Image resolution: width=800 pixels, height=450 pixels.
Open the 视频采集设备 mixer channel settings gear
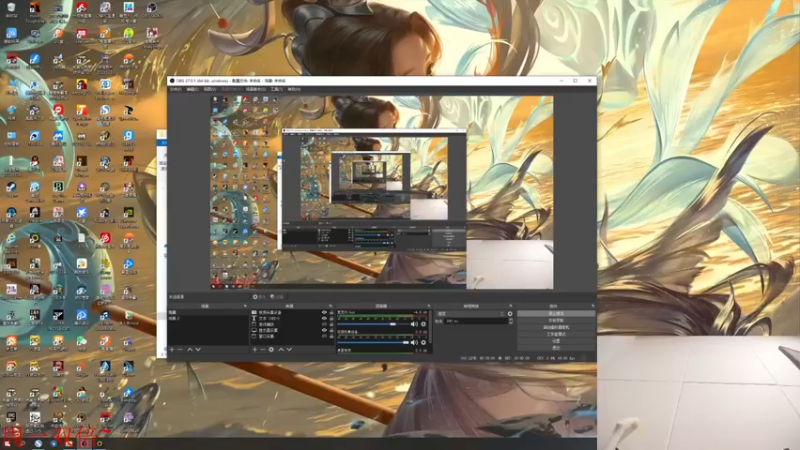(423, 342)
